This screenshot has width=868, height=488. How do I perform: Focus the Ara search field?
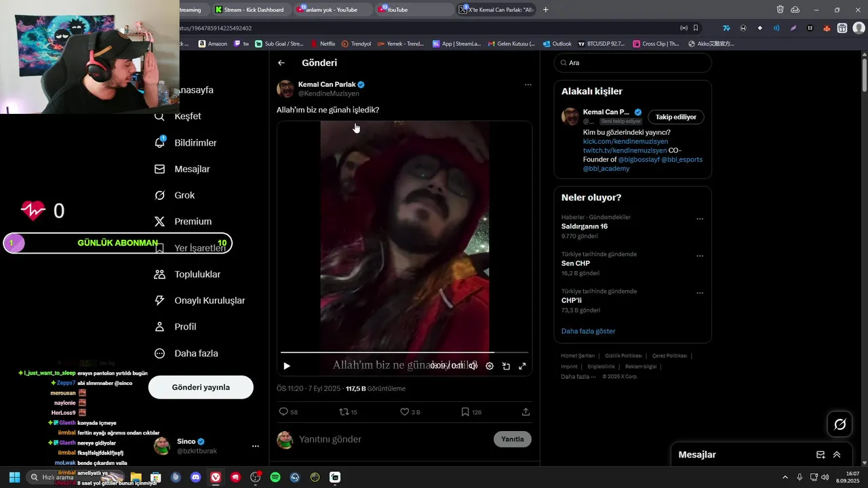pyautogui.click(x=633, y=62)
